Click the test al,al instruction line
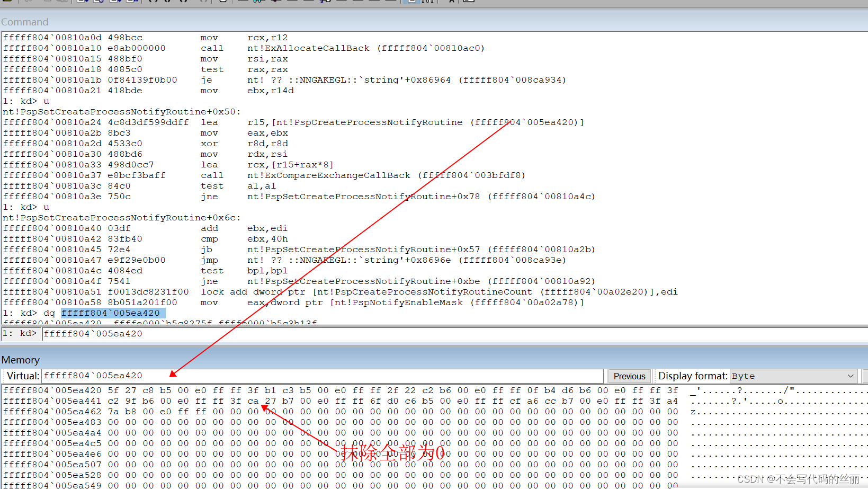The image size is (868, 489). click(x=140, y=186)
